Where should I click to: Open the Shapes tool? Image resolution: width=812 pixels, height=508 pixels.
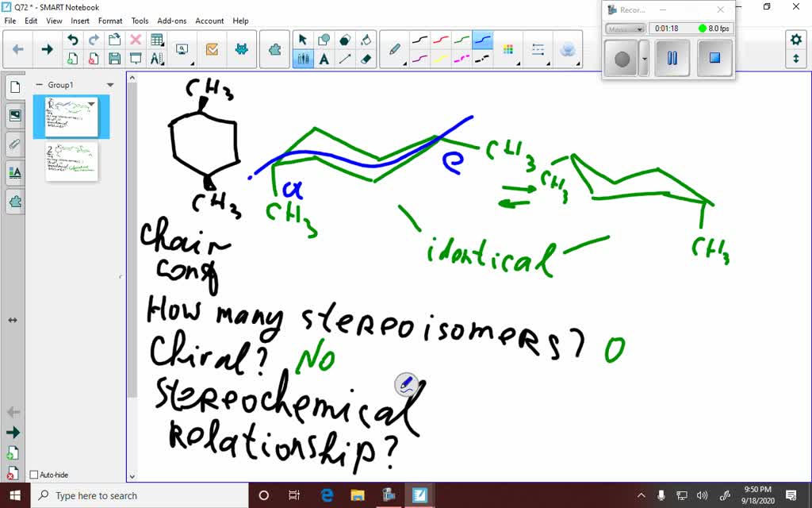pos(324,37)
